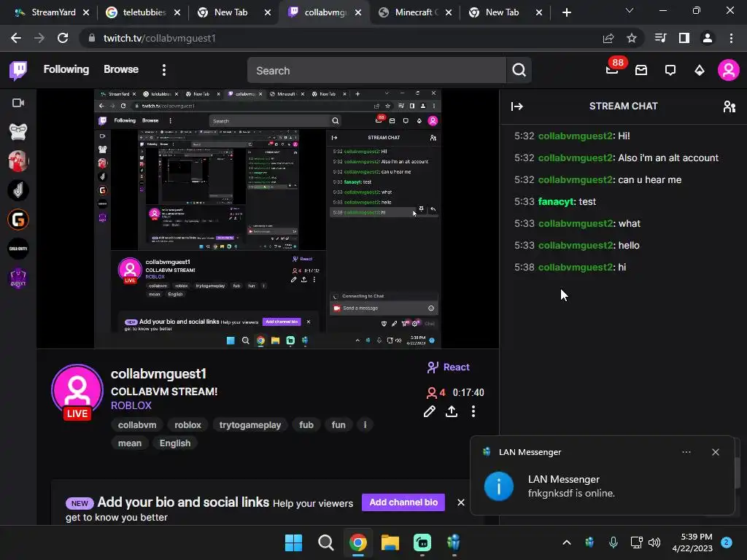Viewport: 747px width, 560px height.
Task: Open notifications inbox with 88 badge
Action: tap(612, 70)
